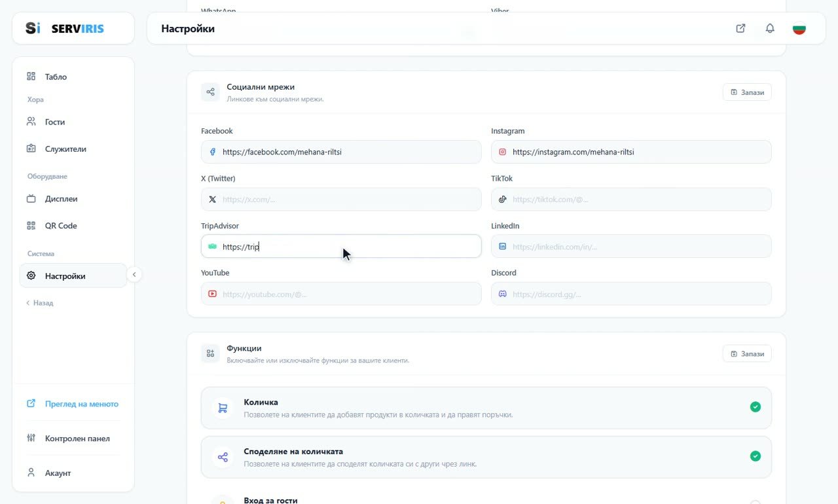Screen dimensions: 838x504
Task: Click the Функции section grid icon
Action: tap(210, 353)
